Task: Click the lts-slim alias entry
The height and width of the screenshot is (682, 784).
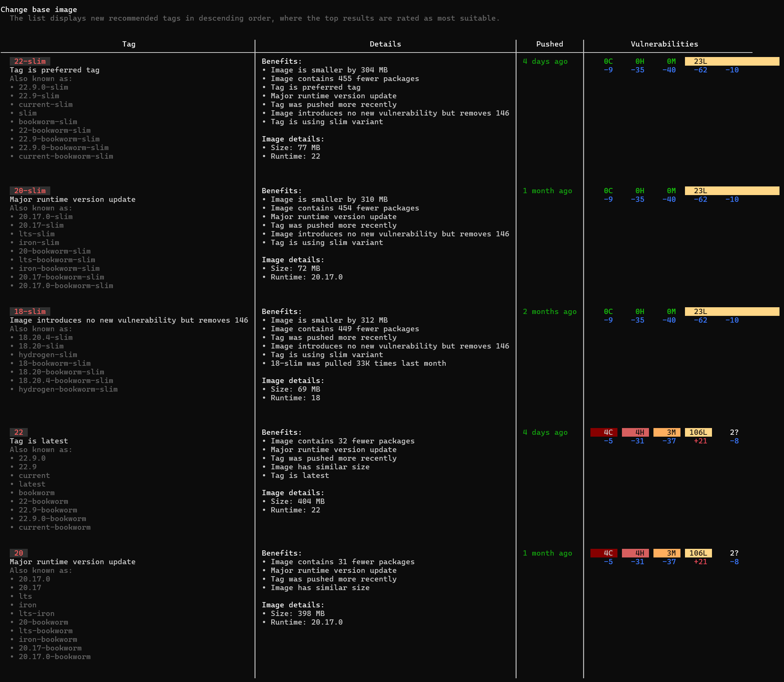Action: point(36,234)
